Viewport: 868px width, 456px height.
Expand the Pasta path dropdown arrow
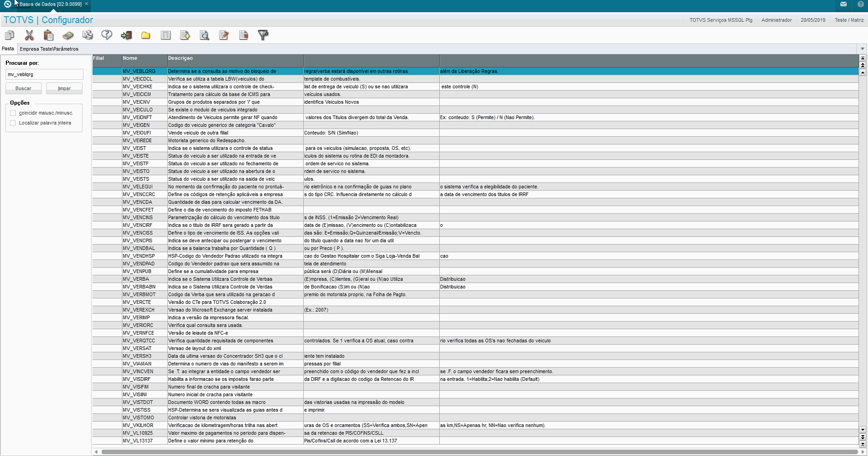point(862,49)
